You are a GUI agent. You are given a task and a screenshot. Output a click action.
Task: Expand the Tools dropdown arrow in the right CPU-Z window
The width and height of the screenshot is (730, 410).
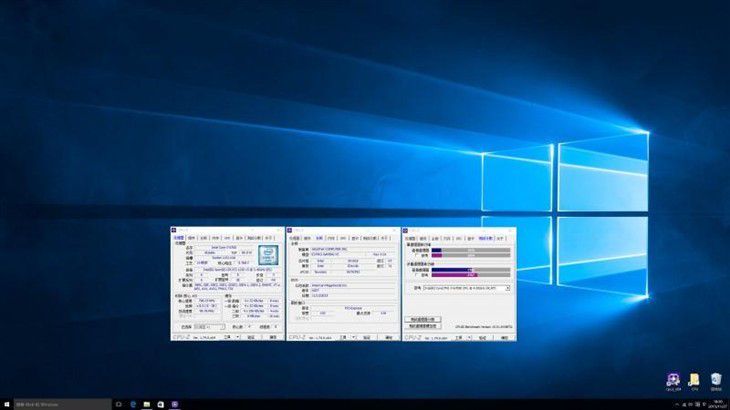pyautogui.click(x=469, y=337)
